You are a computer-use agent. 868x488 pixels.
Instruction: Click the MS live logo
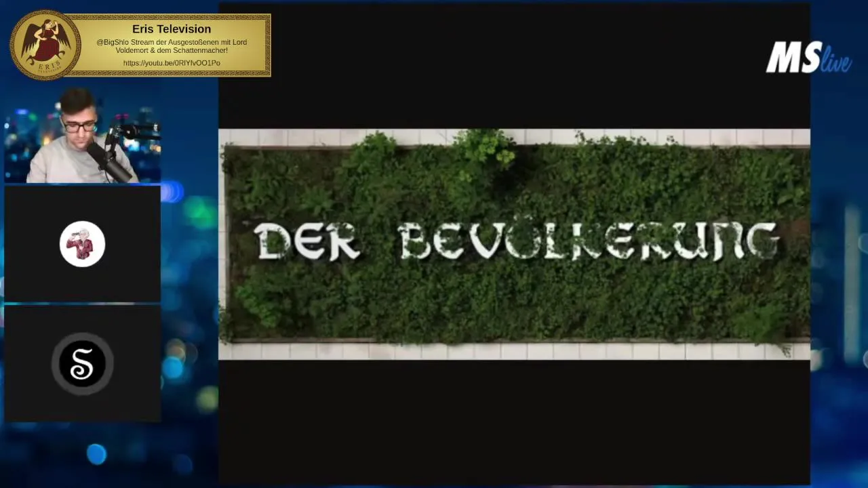(808, 58)
